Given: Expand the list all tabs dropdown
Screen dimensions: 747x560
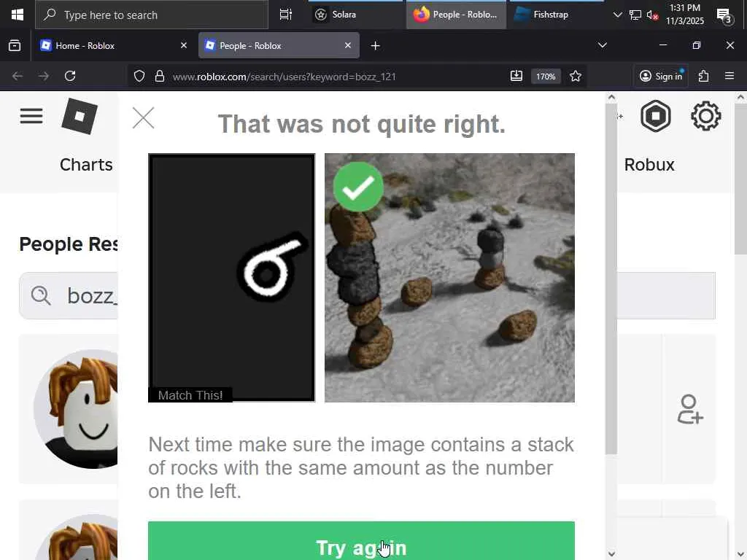Looking at the screenshot, I should (602, 45).
